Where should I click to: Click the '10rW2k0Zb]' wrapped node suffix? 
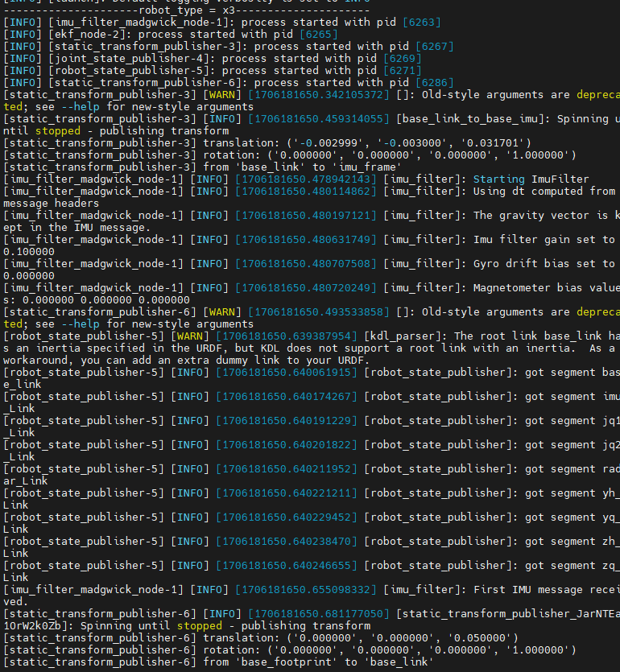click(x=35, y=625)
